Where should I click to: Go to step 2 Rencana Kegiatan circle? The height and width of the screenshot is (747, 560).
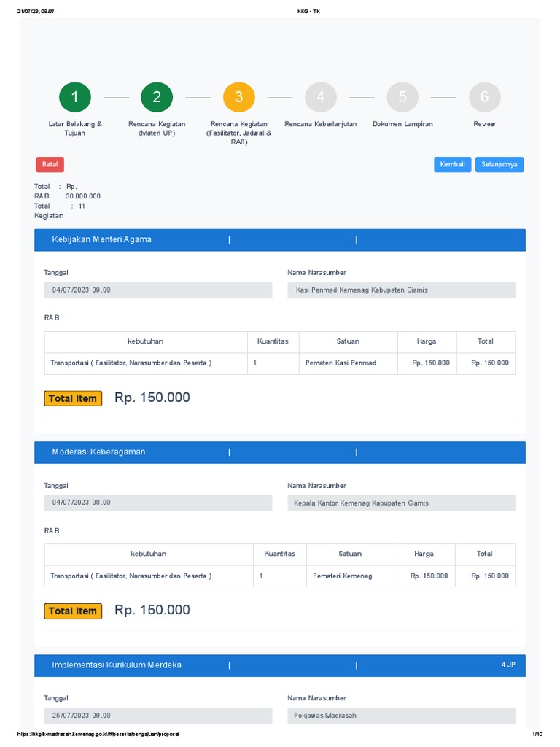157,97
